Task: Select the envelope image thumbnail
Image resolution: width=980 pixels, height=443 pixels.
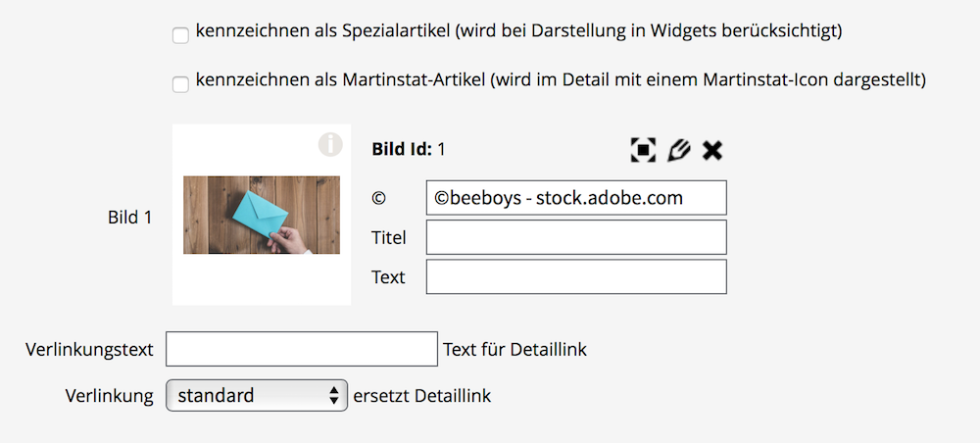Action: [262, 215]
